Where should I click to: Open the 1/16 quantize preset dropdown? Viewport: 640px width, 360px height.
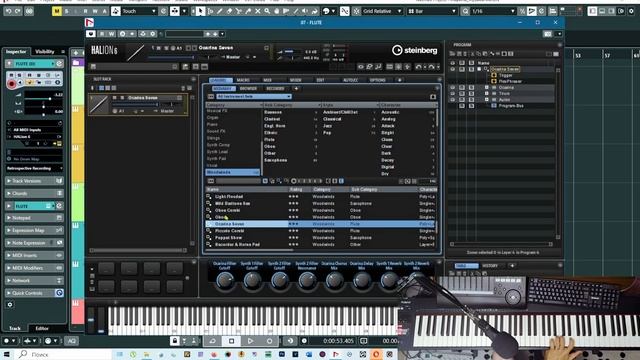[x=493, y=11]
